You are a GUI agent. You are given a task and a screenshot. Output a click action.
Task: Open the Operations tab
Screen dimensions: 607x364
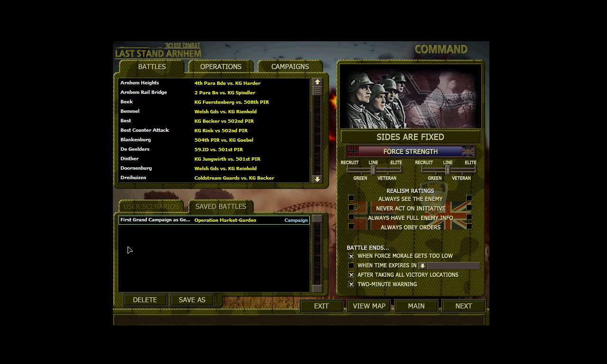(x=221, y=67)
